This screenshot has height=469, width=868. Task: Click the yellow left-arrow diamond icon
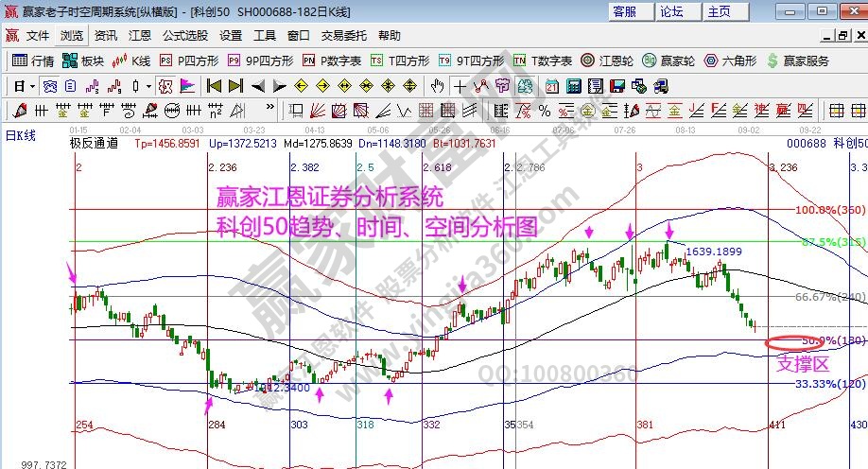click(x=301, y=86)
